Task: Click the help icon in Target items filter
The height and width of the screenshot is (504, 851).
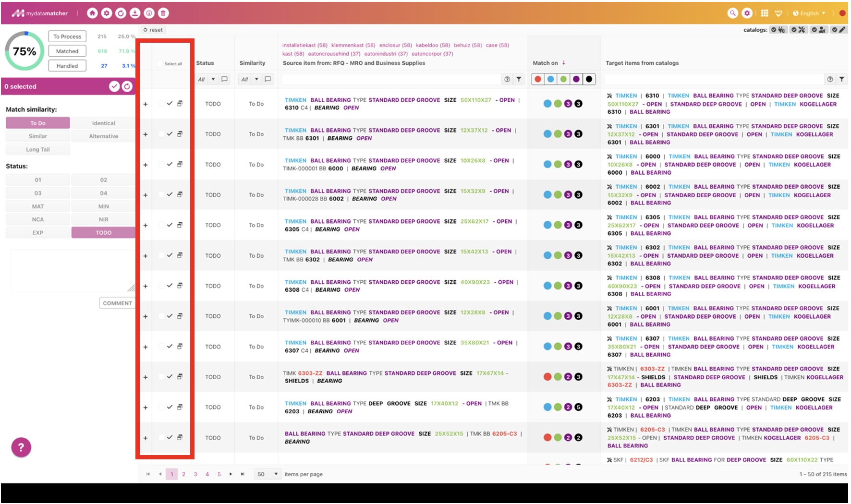Action: [830, 79]
